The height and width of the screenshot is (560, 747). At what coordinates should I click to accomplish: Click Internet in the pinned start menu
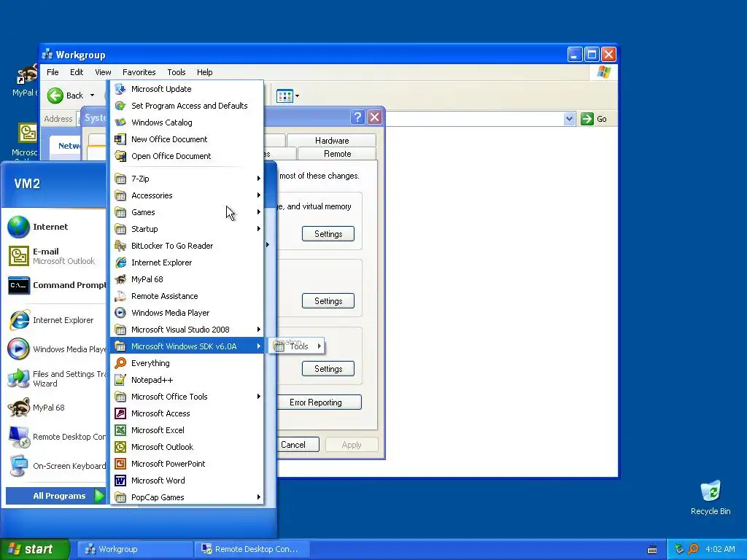click(55, 227)
